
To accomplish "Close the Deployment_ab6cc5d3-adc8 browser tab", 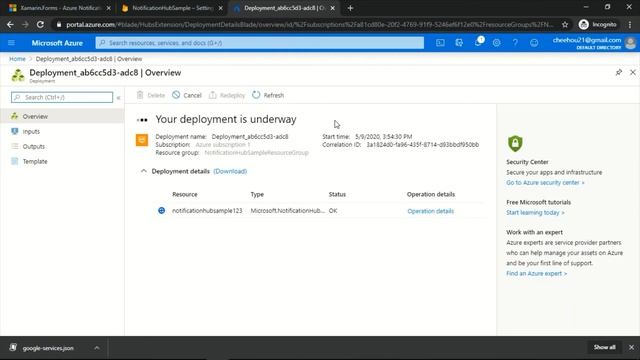I will point(333,8).
